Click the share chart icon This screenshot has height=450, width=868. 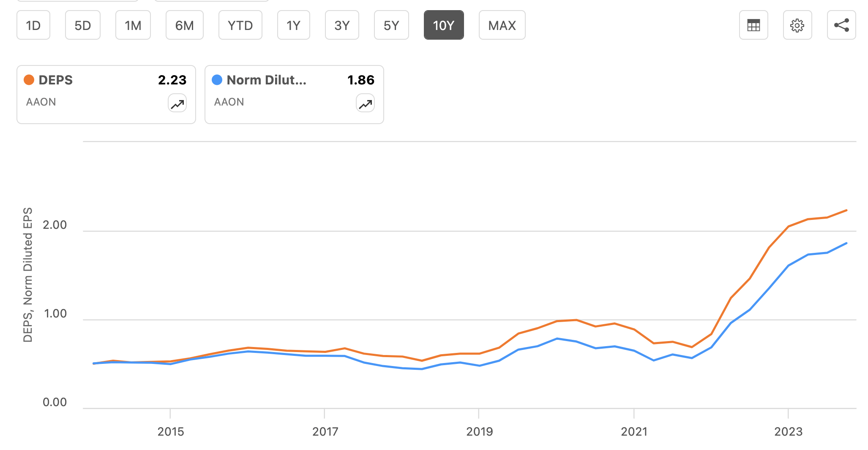coord(841,25)
